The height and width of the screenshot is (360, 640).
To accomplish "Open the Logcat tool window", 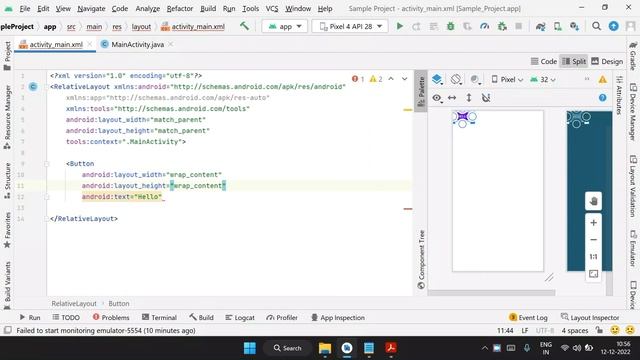I will tap(240, 318).
